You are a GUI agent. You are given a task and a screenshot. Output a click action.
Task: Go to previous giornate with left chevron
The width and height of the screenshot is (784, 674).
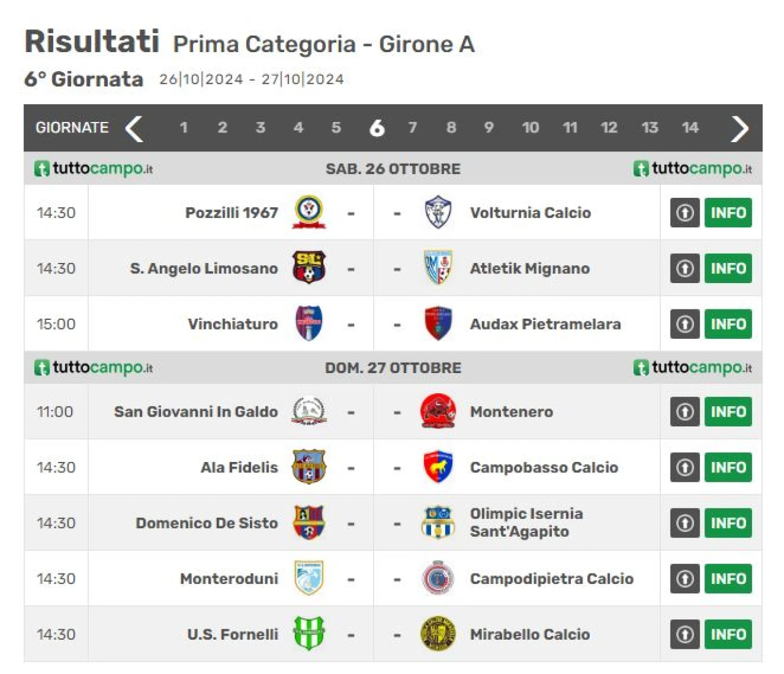click(134, 128)
